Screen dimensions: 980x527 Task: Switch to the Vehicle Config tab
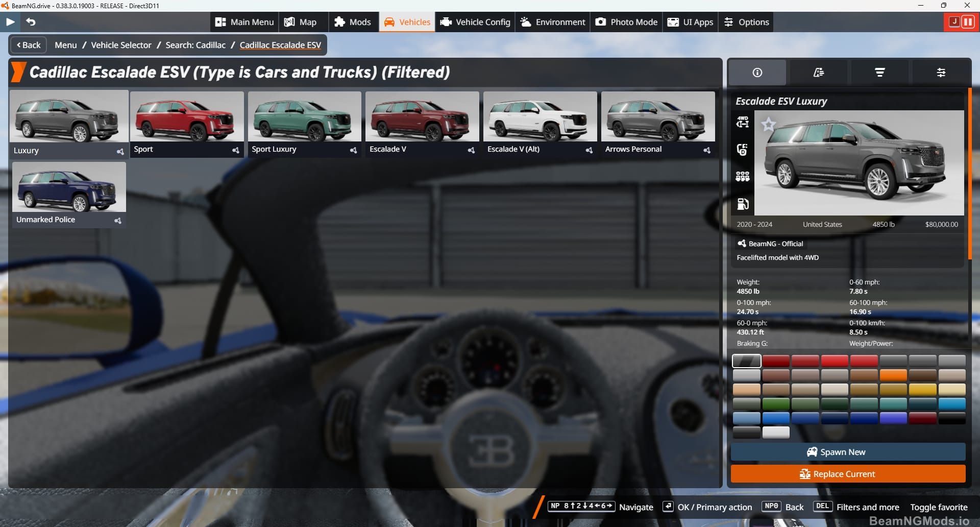pos(474,22)
